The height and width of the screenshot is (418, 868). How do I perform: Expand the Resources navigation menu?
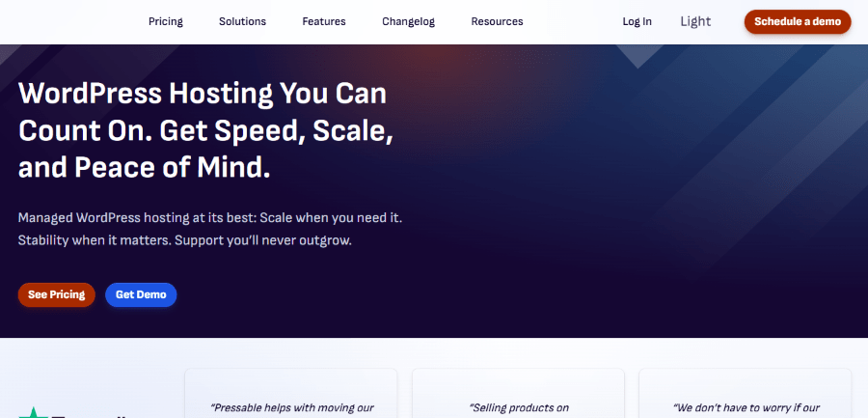(x=497, y=21)
